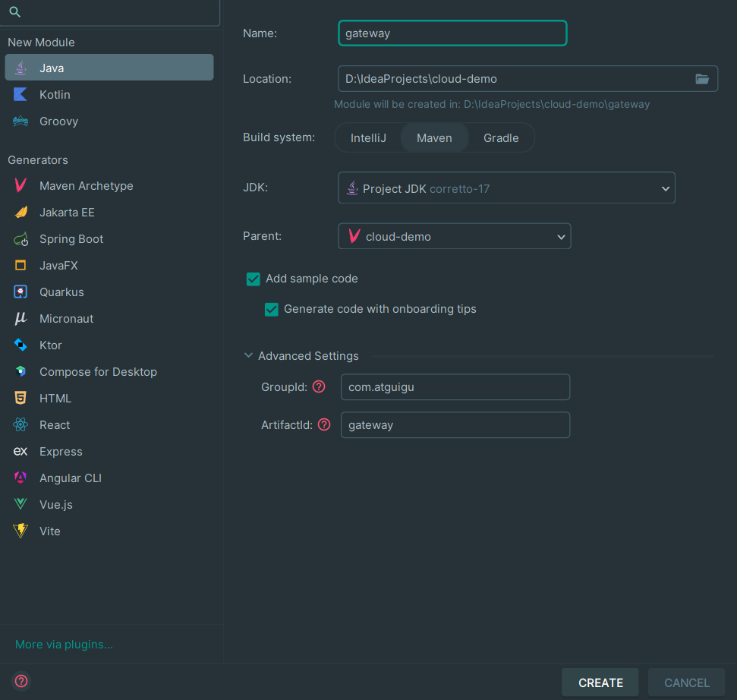Choose the Micronaut mu icon
This screenshot has height=700, width=737.
[20, 318]
